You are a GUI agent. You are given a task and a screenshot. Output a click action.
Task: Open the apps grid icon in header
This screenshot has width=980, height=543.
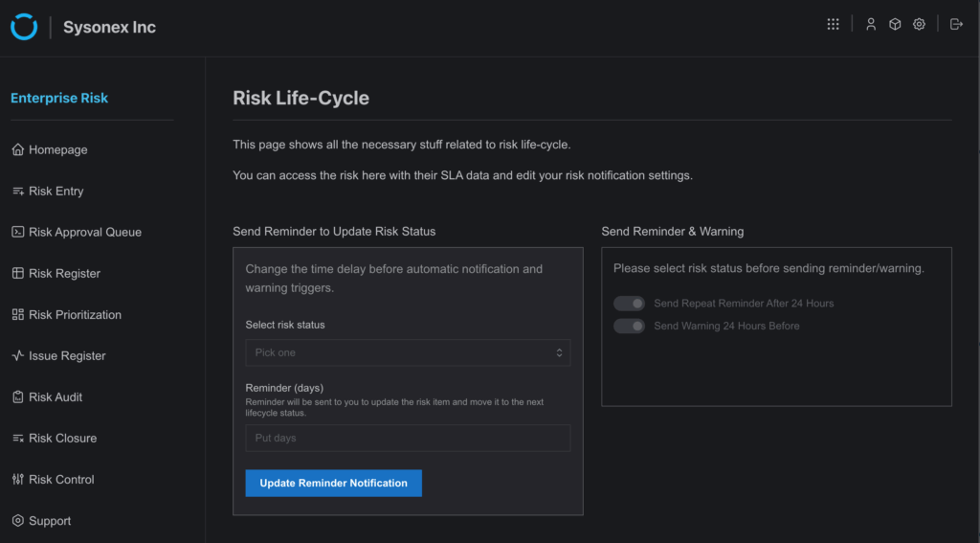click(834, 24)
